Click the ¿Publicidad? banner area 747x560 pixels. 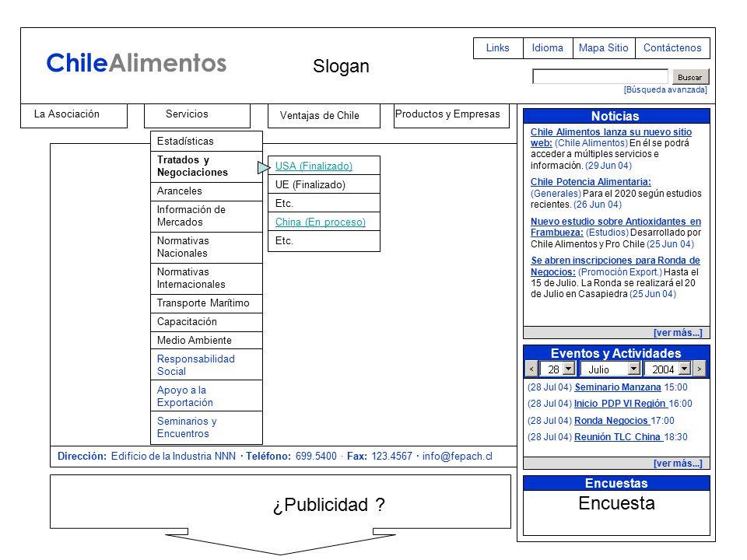[281, 502]
